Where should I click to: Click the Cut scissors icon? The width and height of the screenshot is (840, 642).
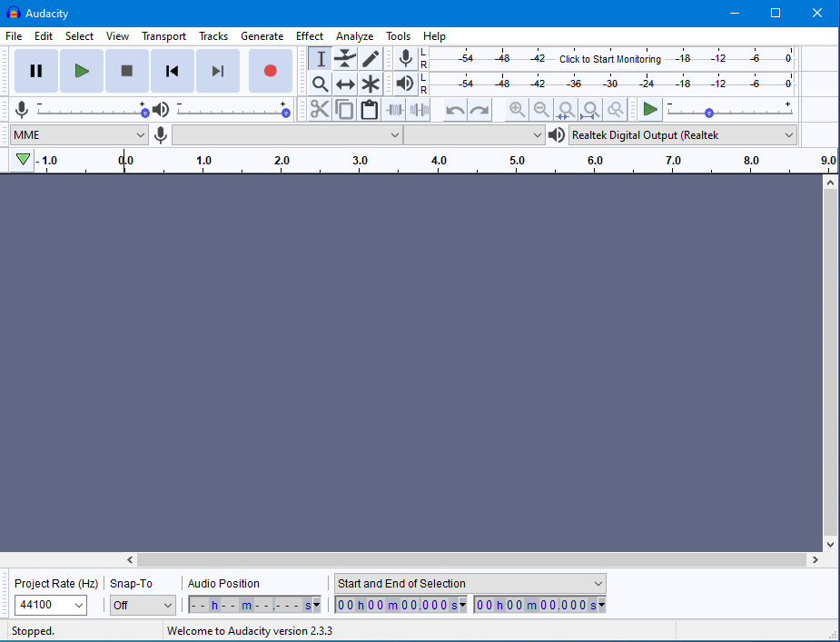coord(320,110)
